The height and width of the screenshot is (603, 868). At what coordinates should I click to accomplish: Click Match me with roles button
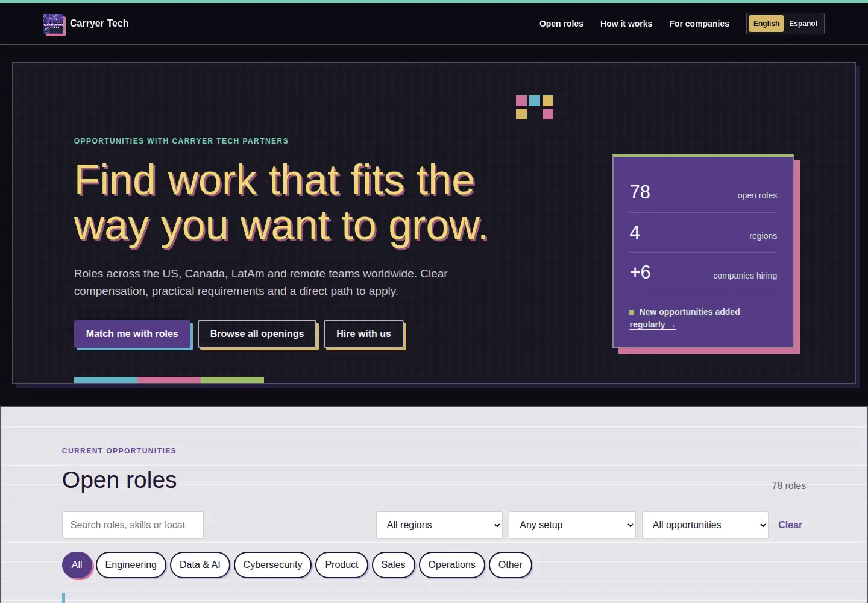tap(132, 333)
